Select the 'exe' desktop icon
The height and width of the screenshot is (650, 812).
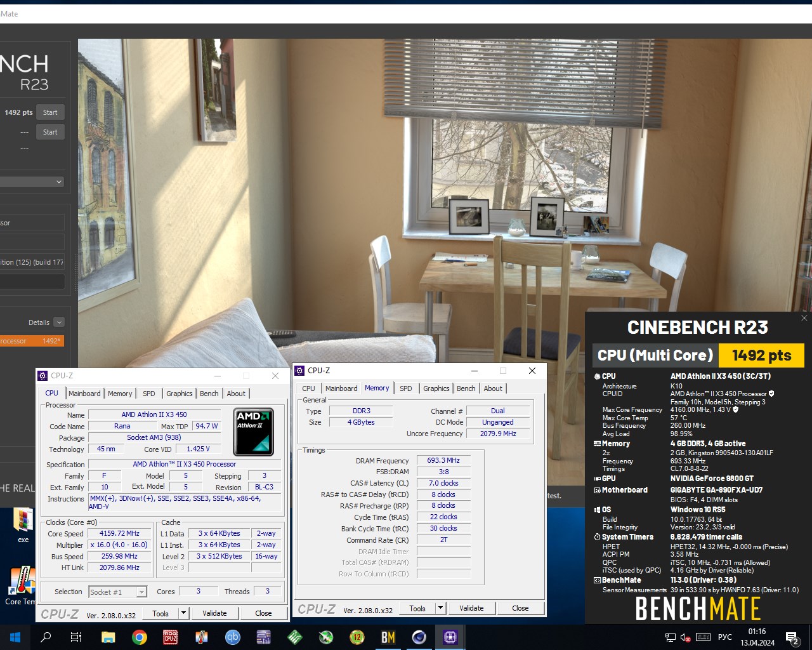(23, 525)
